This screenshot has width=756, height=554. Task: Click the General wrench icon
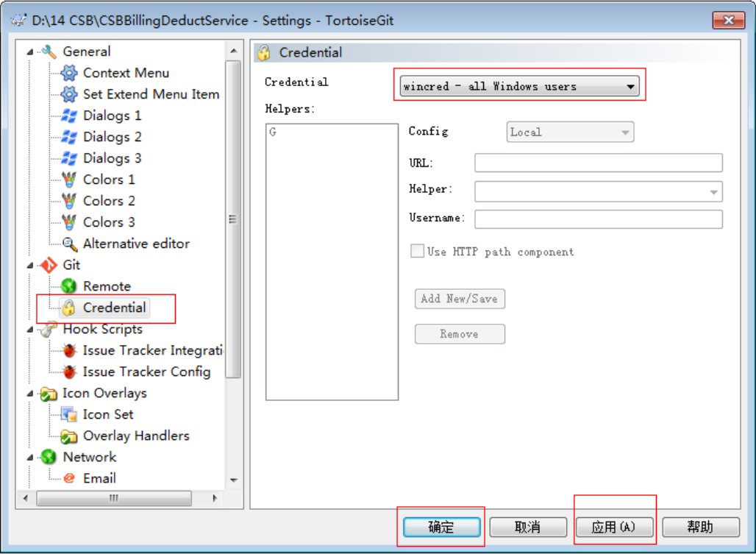(49, 51)
